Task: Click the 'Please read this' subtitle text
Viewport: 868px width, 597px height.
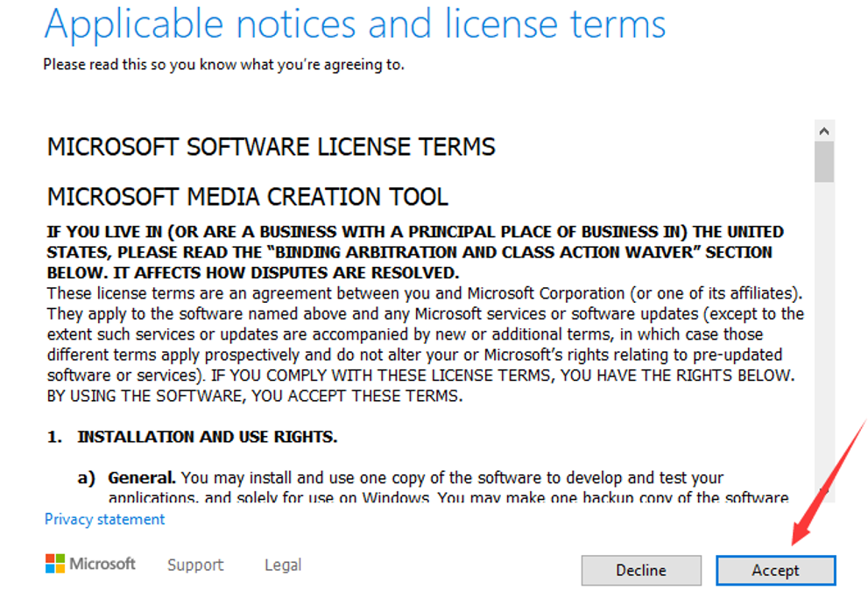Action: point(223,64)
